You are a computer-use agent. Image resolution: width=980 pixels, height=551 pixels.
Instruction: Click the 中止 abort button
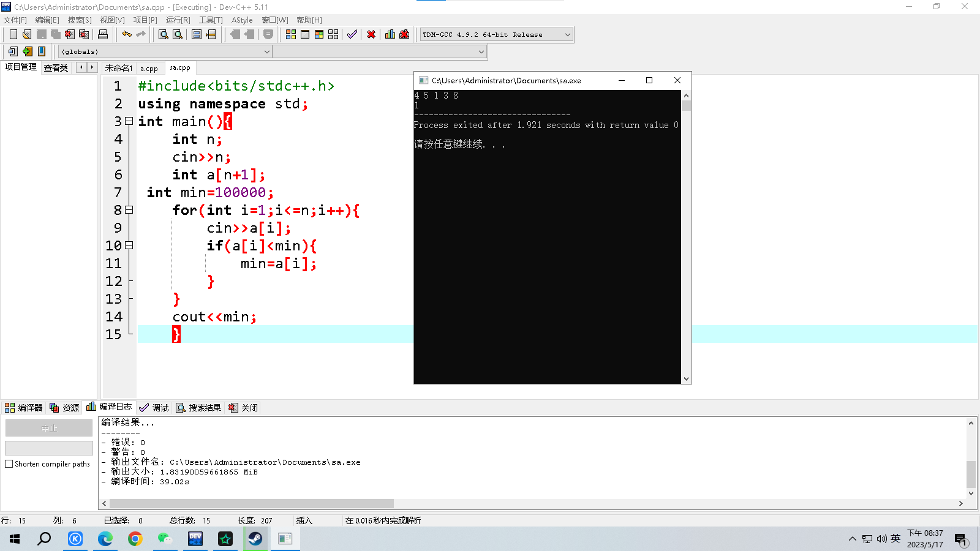49,428
